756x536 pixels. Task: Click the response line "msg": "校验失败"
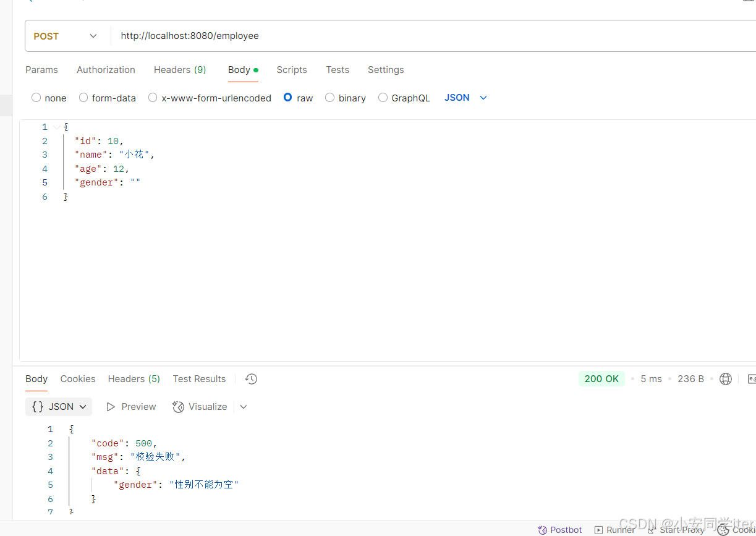pyautogui.click(x=138, y=457)
